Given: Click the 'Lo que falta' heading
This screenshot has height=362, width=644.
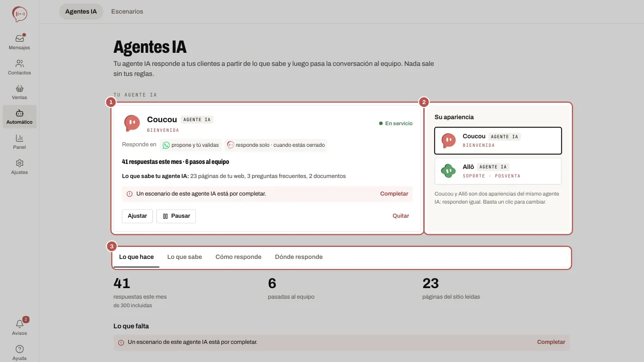Looking at the screenshot, I should (x=131, y=326).
